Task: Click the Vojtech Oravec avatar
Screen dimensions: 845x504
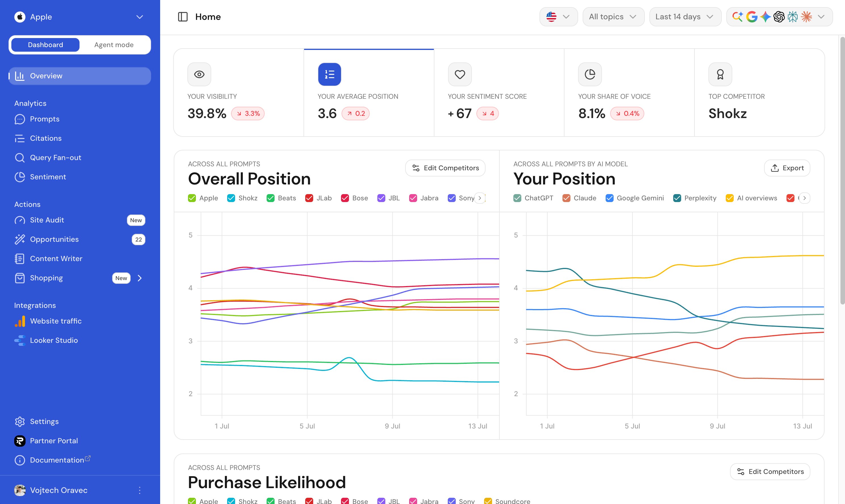Action: coord(20,490)
